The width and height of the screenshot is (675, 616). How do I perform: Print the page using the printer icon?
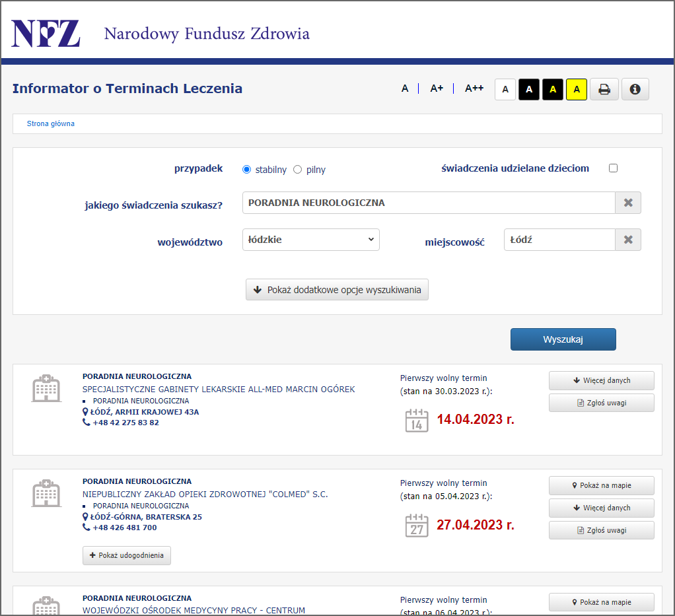click(x=604, y=89)
